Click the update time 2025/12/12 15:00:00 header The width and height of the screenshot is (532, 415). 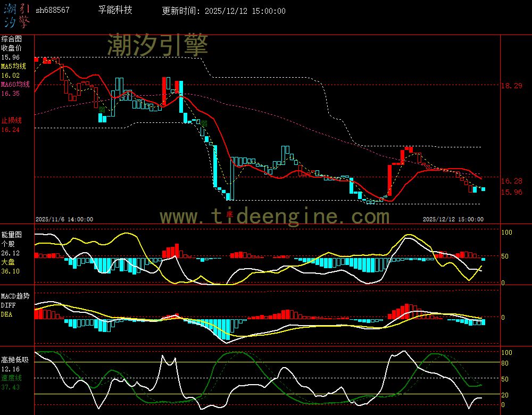[x=223, y=11]
